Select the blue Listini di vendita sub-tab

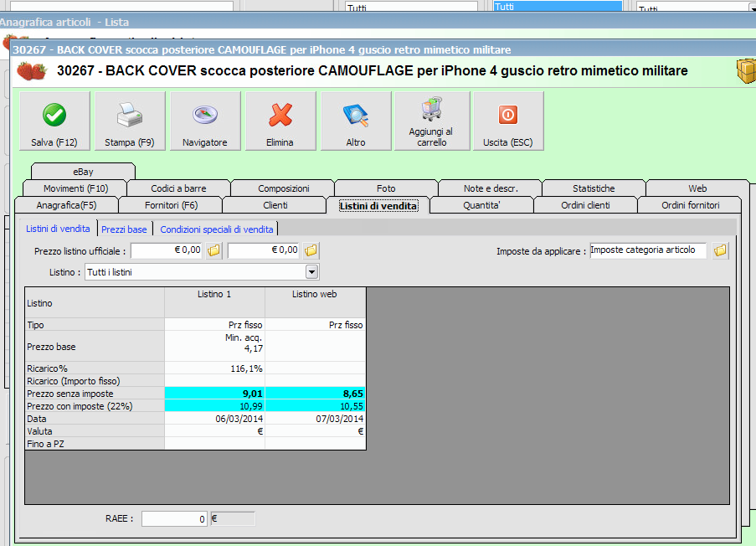pos(58,229)
